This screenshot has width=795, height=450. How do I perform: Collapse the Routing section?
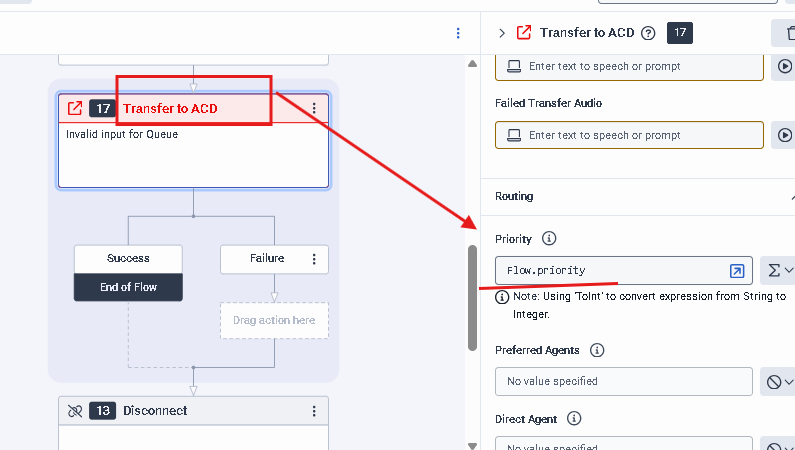pyautogui.click(x=790, y=197)
